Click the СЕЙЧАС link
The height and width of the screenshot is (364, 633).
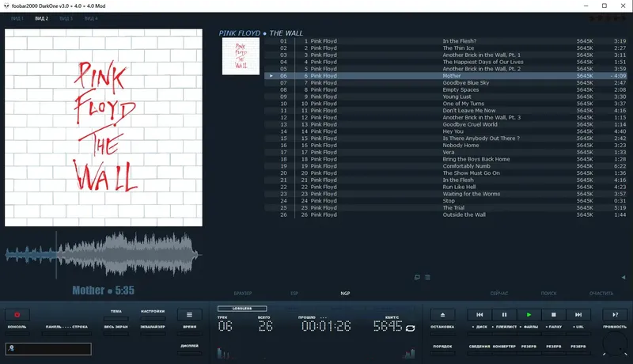click(x=499, y=294)
